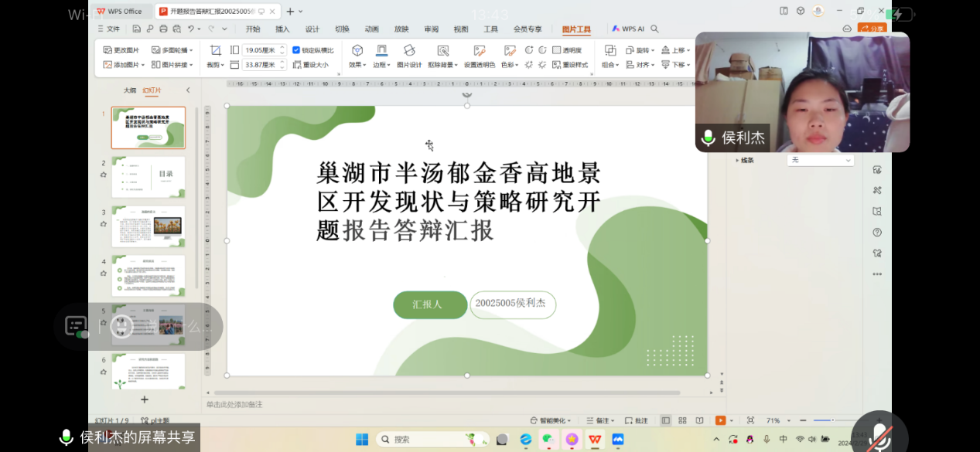The image size is (980, 452).
Task: Switch to the 动画 animation tab
Action: coord(372,29)
